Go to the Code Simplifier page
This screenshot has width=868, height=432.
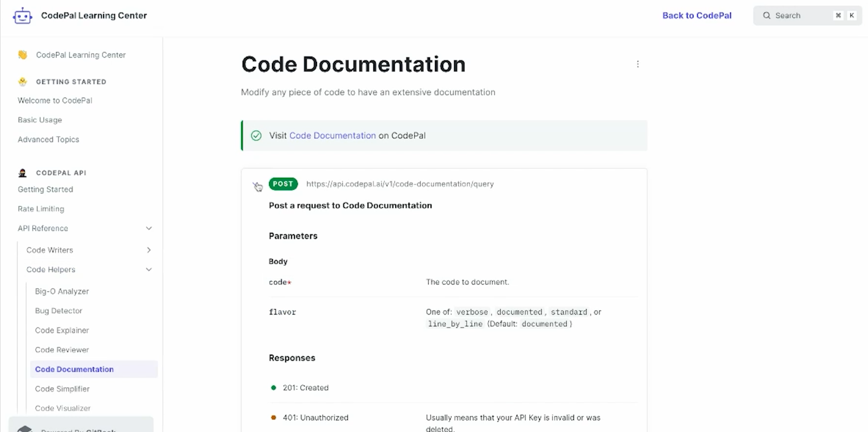[62, 389]
